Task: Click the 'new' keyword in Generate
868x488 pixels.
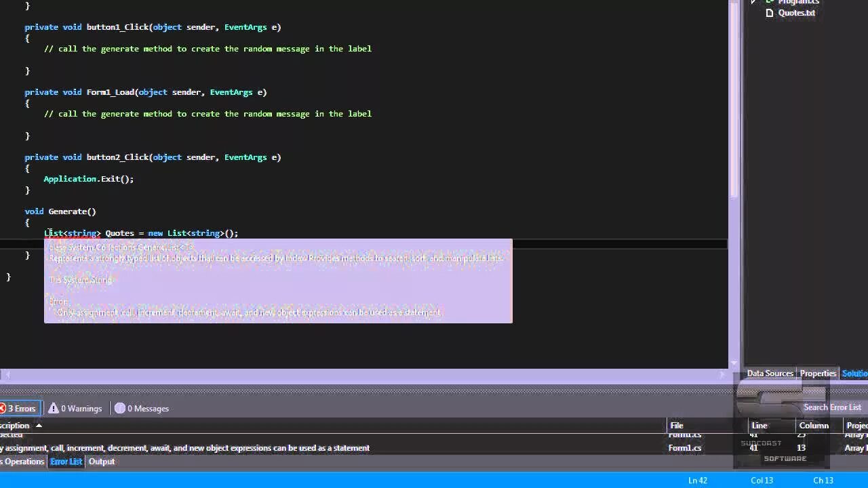Action: [x=155, y=233]
